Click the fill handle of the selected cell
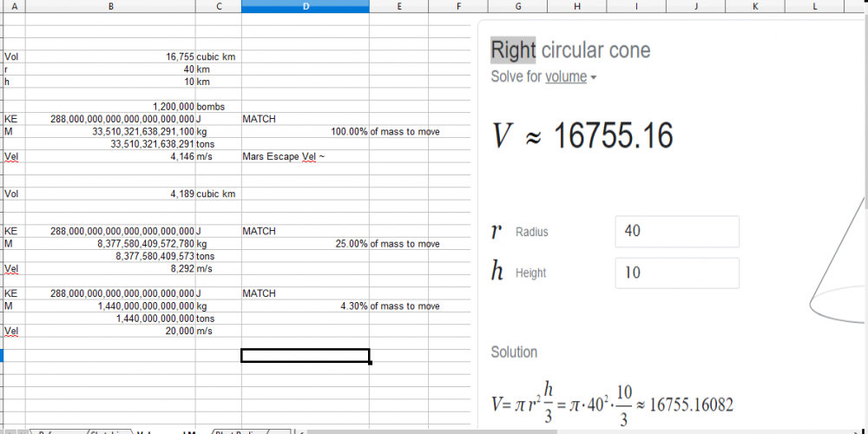Image resolution: width=868 pixels, height=434 pixels. tap(371, 362)
